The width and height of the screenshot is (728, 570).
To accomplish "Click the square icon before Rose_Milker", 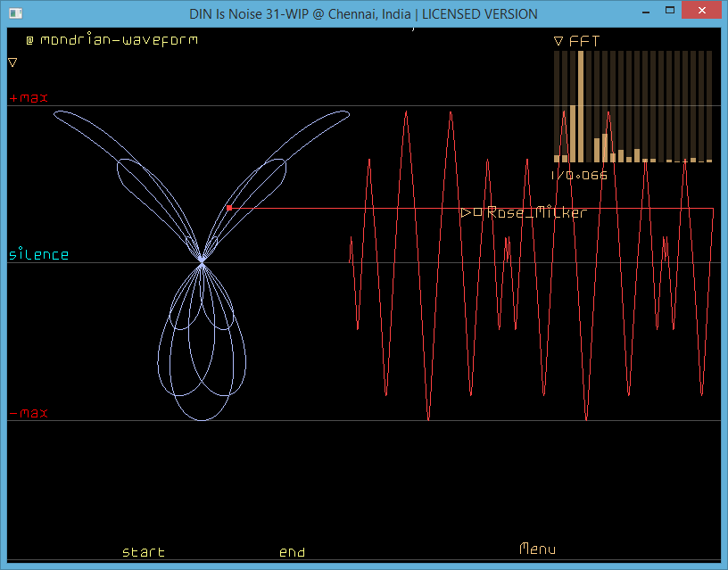I will tap(477, 212).
